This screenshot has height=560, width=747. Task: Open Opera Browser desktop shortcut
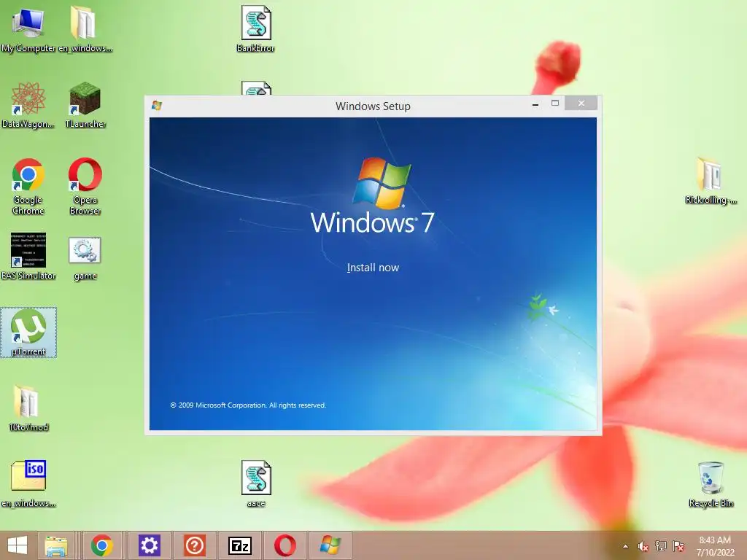pos(85,186)
